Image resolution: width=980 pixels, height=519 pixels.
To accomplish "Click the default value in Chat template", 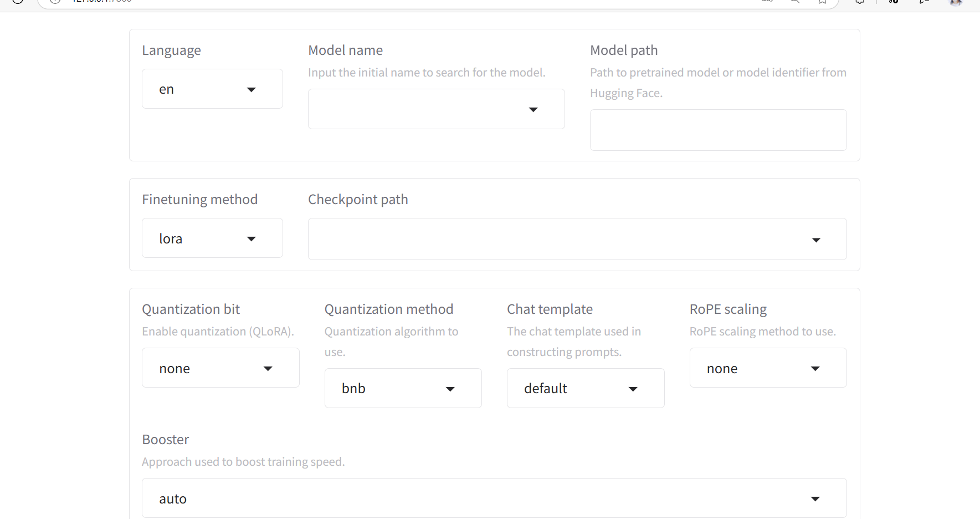I will [x=546, y=389].
